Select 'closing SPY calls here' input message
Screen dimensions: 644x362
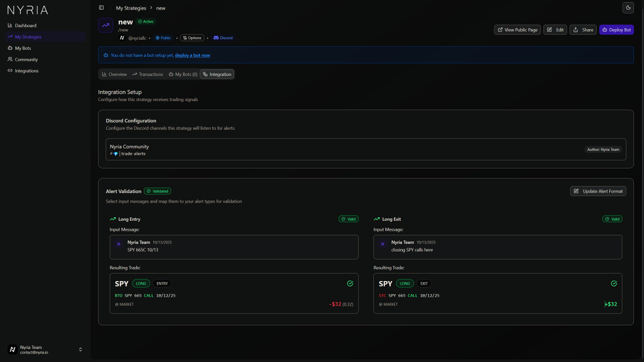(x=498, y=247)
